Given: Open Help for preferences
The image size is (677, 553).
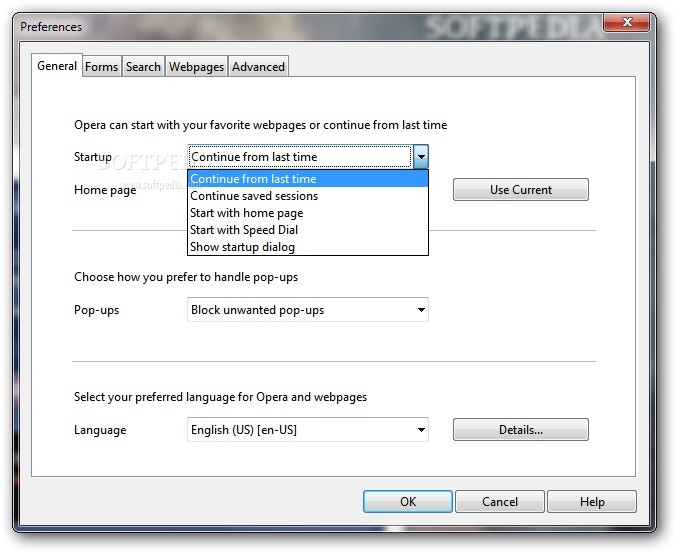Looking at the screenshot, I should [x=592, y=502].
